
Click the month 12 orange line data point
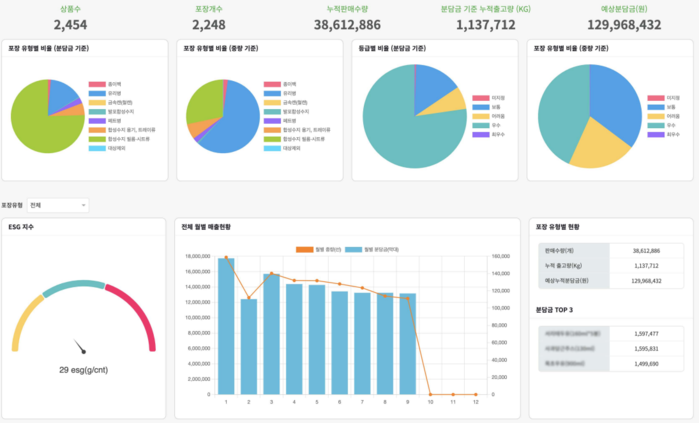coord(475,394)
